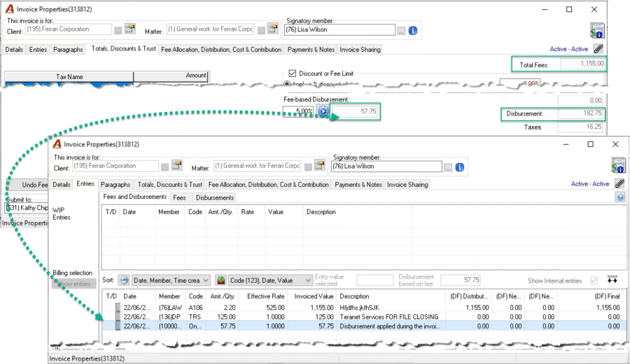
Task: Open Fee Allocation tab in Totals window
Action: coord(221,50)
